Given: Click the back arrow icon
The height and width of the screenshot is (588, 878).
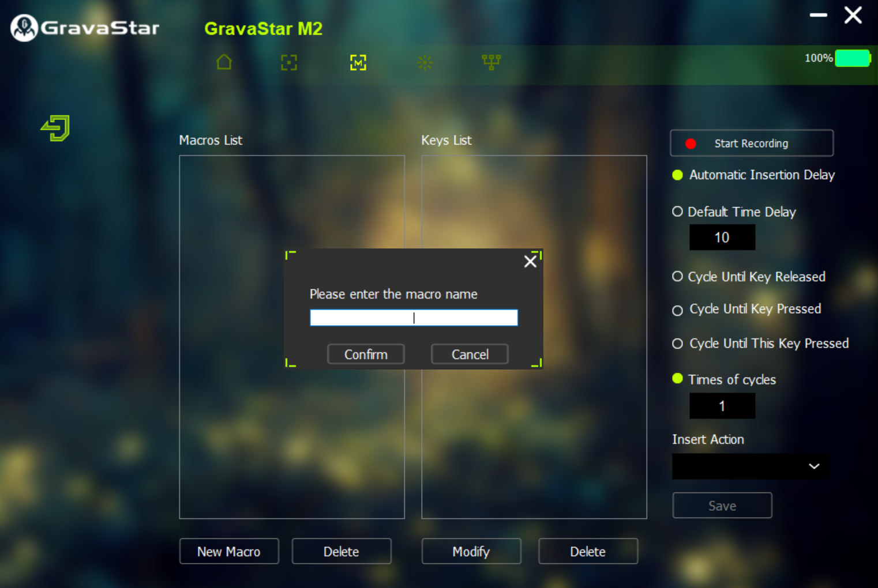Looking at the screenshot, I should pos(54,128).
